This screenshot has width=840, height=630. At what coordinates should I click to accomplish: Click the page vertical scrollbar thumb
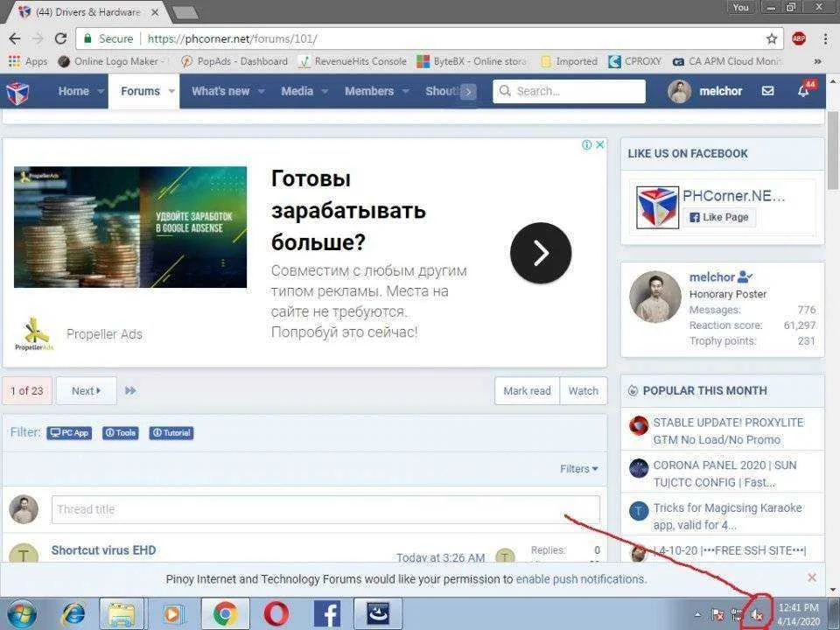click(833, 150)
